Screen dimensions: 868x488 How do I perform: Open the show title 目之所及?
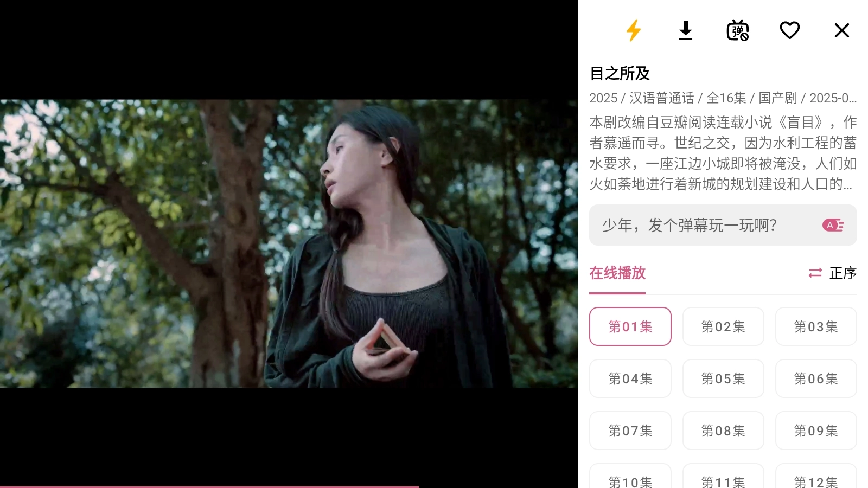(x=620, y=73)
